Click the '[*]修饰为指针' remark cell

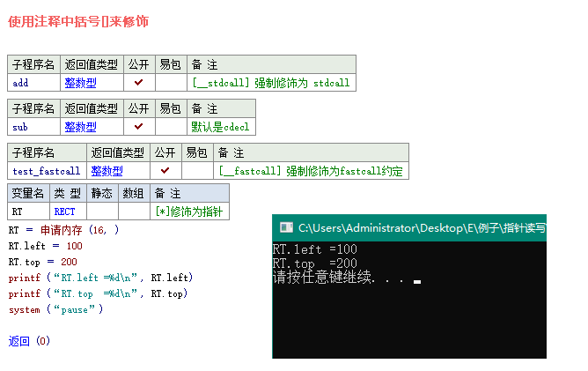point(188,211)
